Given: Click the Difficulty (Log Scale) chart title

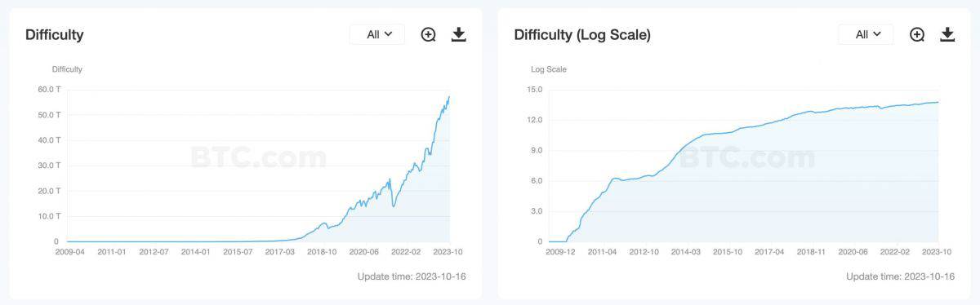Looking at the screenshot, I should pos(582,35).
